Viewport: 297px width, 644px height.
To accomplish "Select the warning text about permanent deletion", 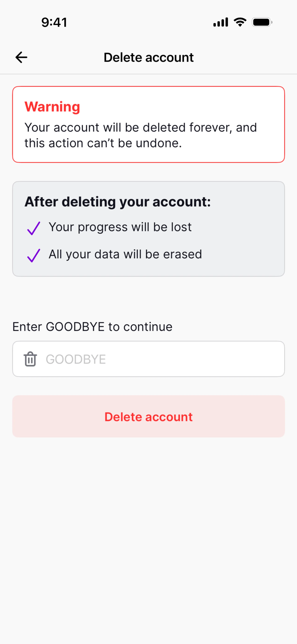I will [x=140, y=135].
